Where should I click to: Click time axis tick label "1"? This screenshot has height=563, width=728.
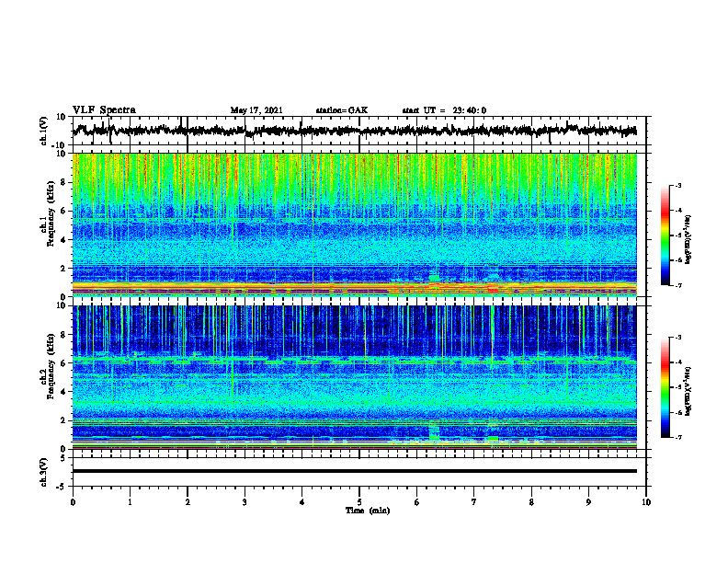pyautogui.click(x=130, y=502)
